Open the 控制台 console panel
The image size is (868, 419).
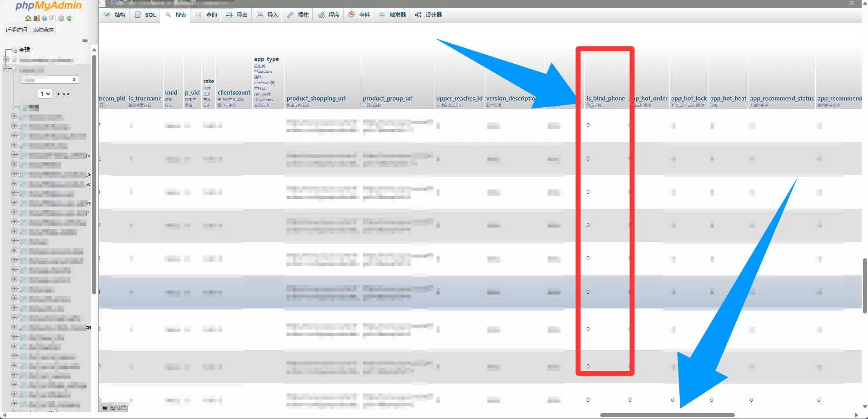[x=114, y=408]
